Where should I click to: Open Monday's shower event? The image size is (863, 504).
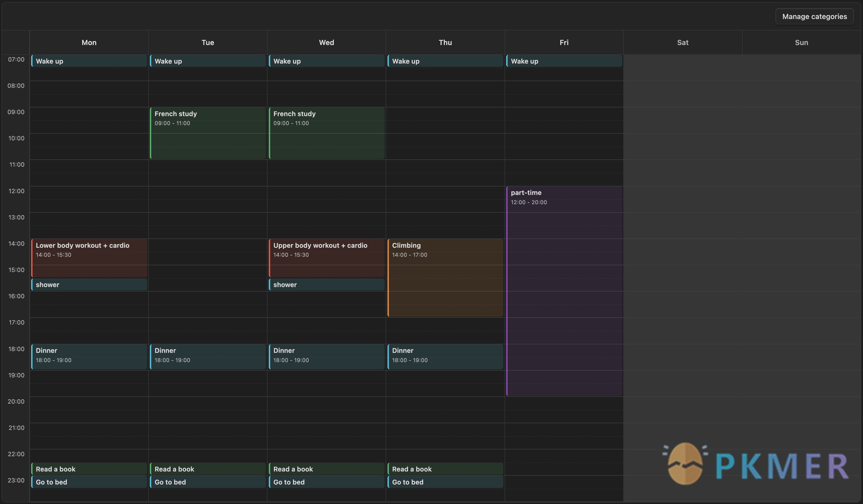(89, 284)
